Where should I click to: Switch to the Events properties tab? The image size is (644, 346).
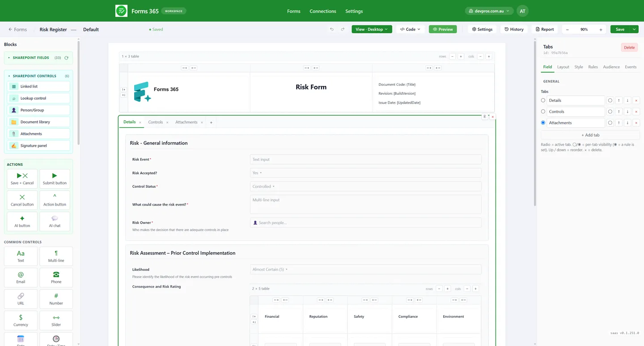tap(631, 67)
